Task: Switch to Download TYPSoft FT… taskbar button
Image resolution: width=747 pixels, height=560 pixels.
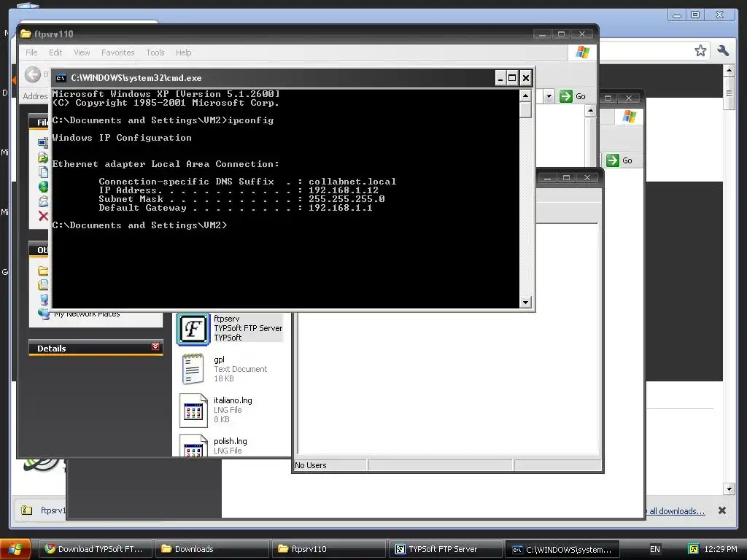Action: pyautogui.click(x=94, y=549)
